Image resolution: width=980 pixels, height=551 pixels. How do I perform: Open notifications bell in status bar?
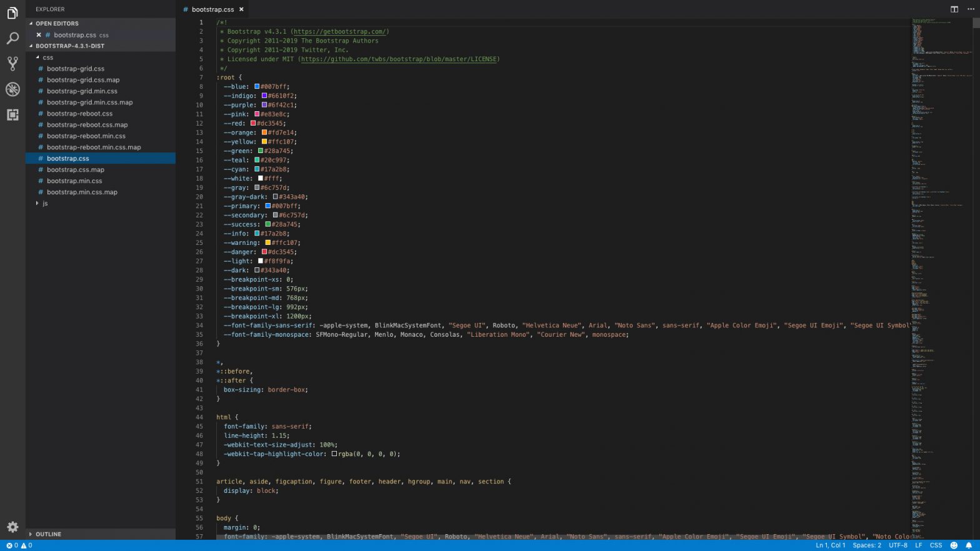[969, 545]
